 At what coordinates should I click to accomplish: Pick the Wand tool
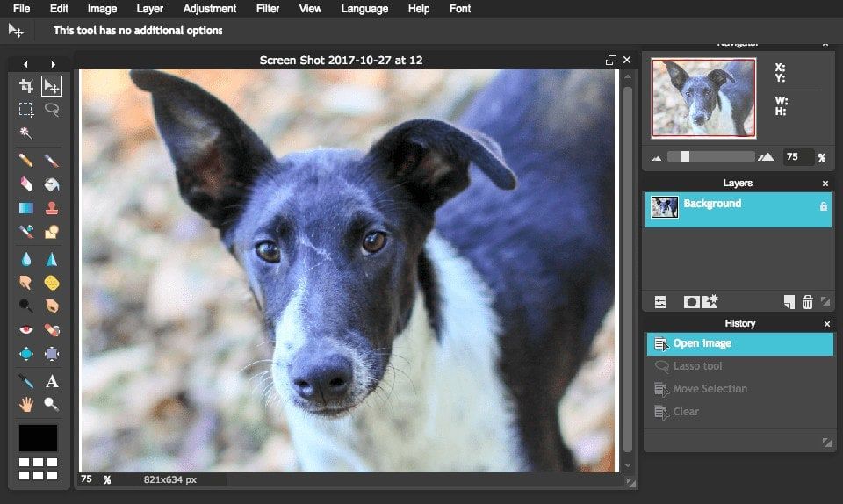point(26,133)
